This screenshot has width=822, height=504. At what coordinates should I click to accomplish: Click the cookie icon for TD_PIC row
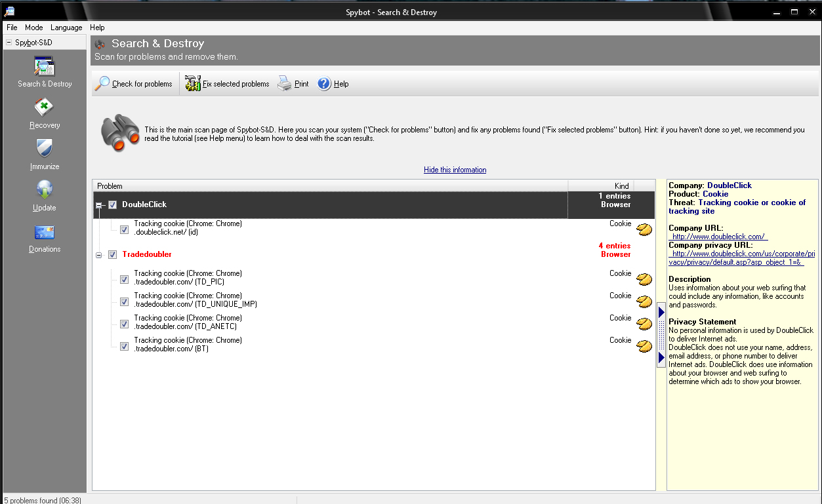644,279
